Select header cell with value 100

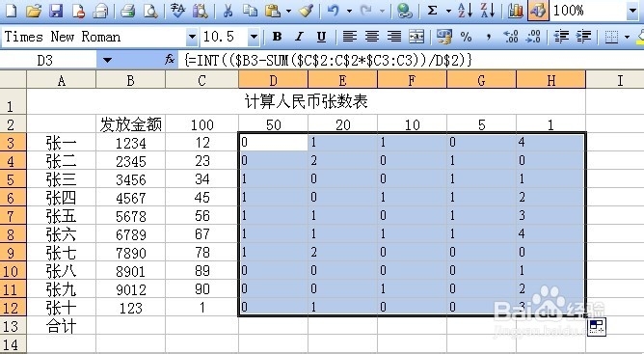click(202, 124)
